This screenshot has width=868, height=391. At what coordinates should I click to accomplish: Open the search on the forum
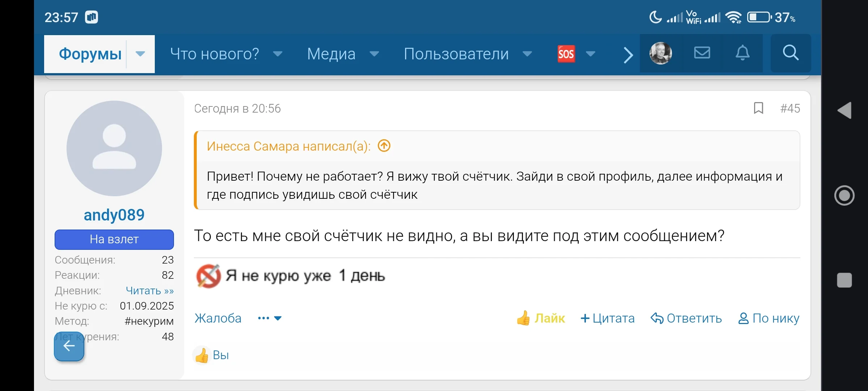pyautogui.click(x=791, y=53)
